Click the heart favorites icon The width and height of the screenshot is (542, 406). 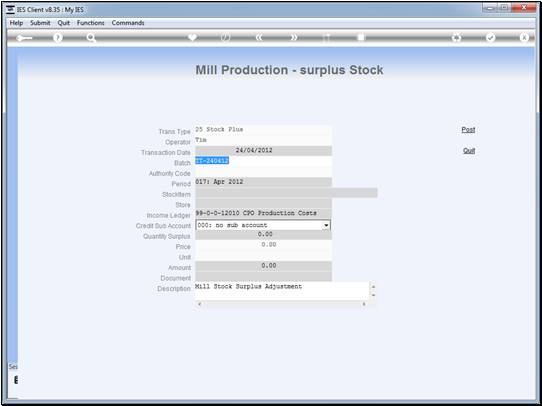pos(192,37)
